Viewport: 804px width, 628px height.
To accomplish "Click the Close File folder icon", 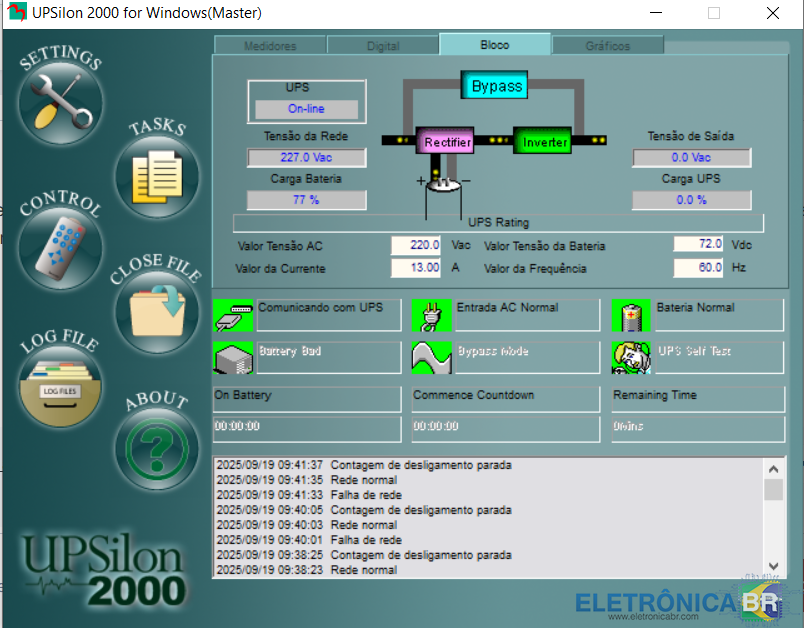I will 157,311.
